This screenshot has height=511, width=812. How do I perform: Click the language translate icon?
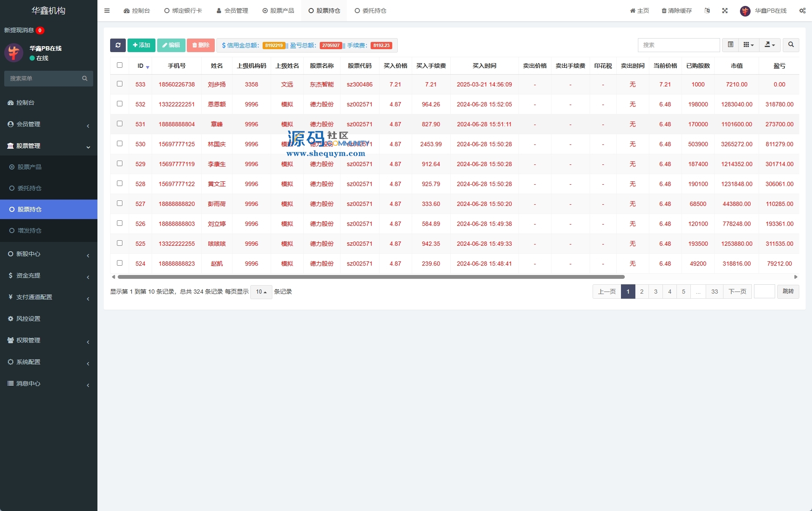click(707, 11)
